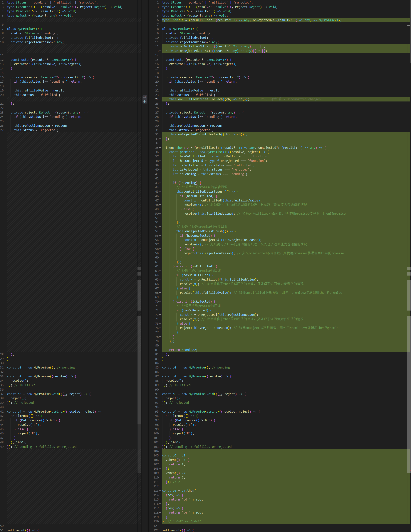Click the plus marker beside line 113
411x532 pixels.
coord(160,491)
